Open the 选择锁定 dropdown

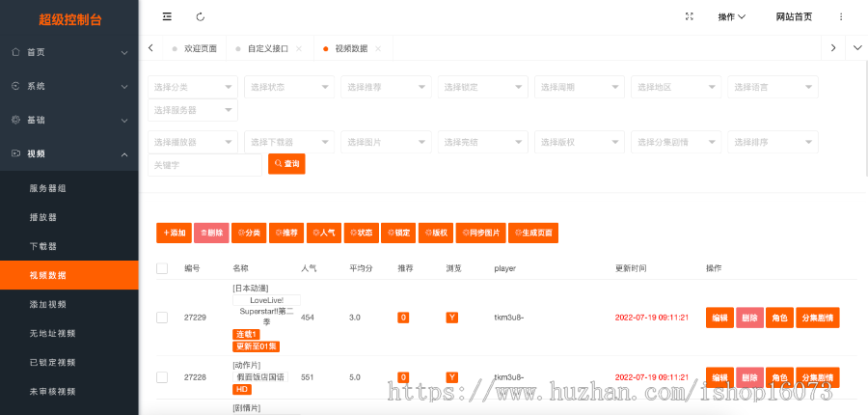click(483, 87)
